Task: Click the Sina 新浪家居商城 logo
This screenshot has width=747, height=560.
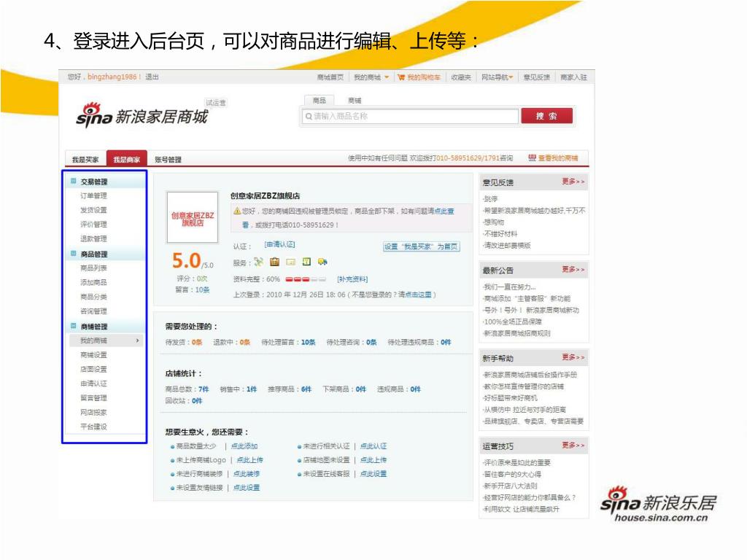Action: point(142,115)
